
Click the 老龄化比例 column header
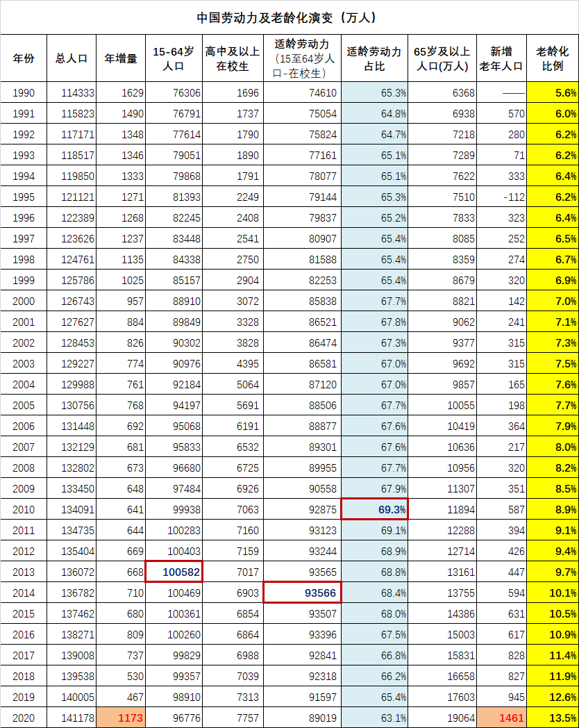click(553, 58)
